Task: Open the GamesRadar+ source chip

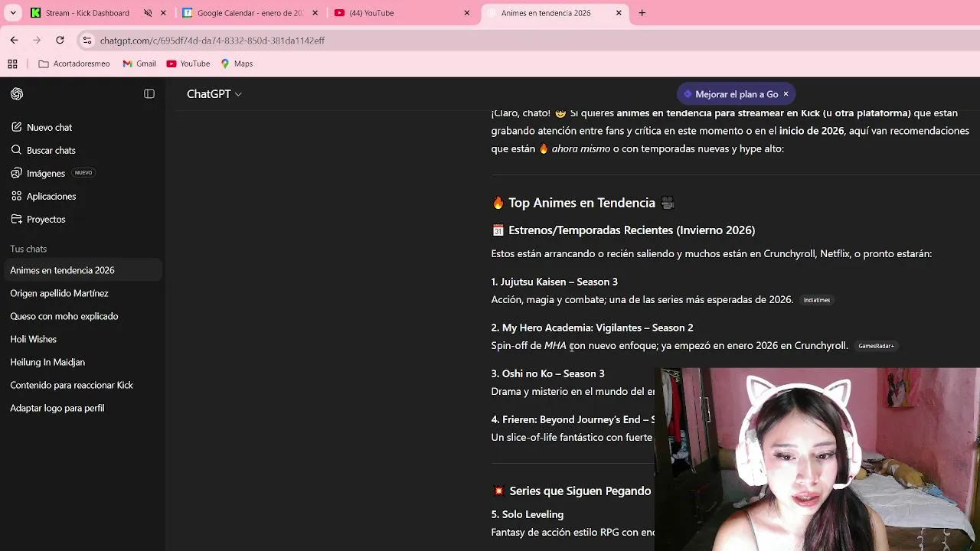Action: tap(876, 346)
